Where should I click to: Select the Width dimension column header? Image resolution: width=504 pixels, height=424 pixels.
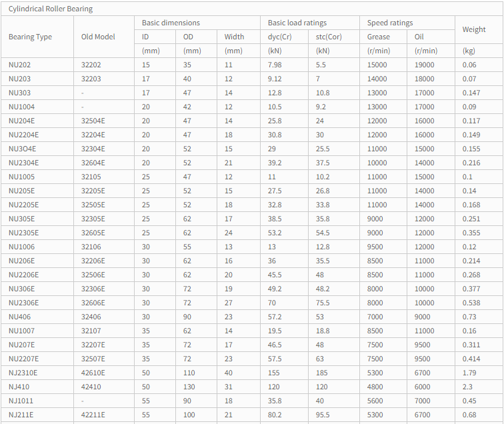(x=234, y=37)
